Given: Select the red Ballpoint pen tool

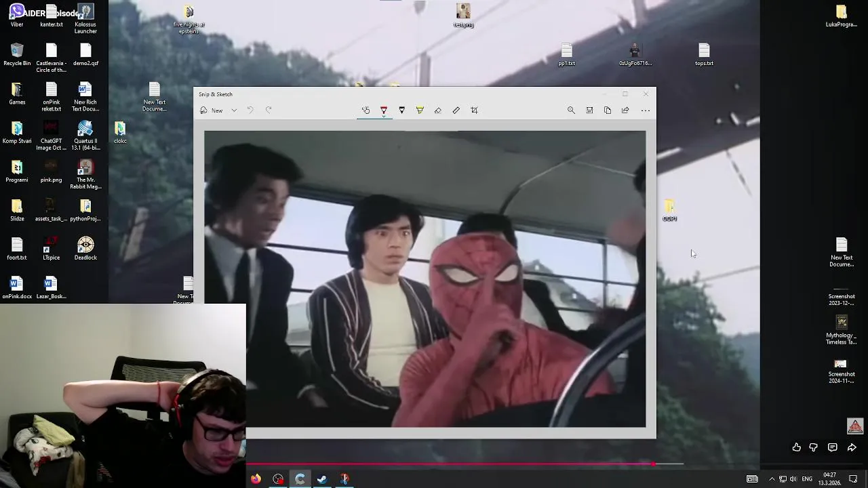Looking at the screenshot, I should point(384,110).
